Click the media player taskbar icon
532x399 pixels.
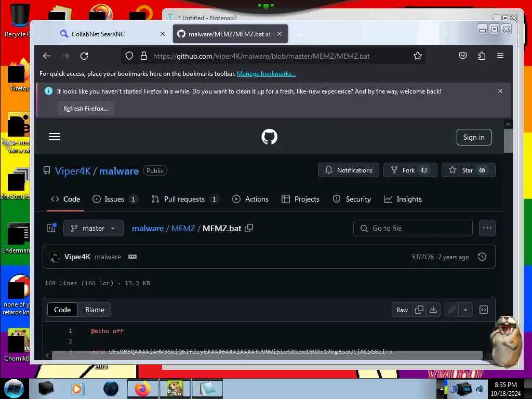77,389
